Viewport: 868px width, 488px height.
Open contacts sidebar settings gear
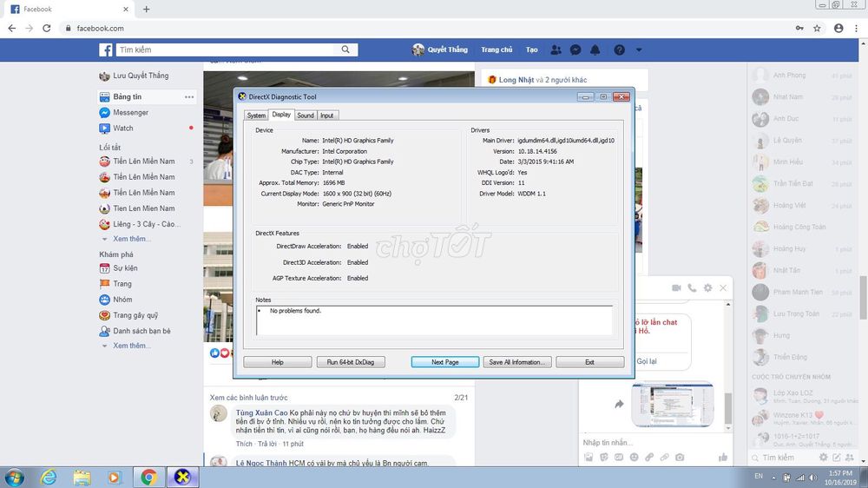click(824, 458)
